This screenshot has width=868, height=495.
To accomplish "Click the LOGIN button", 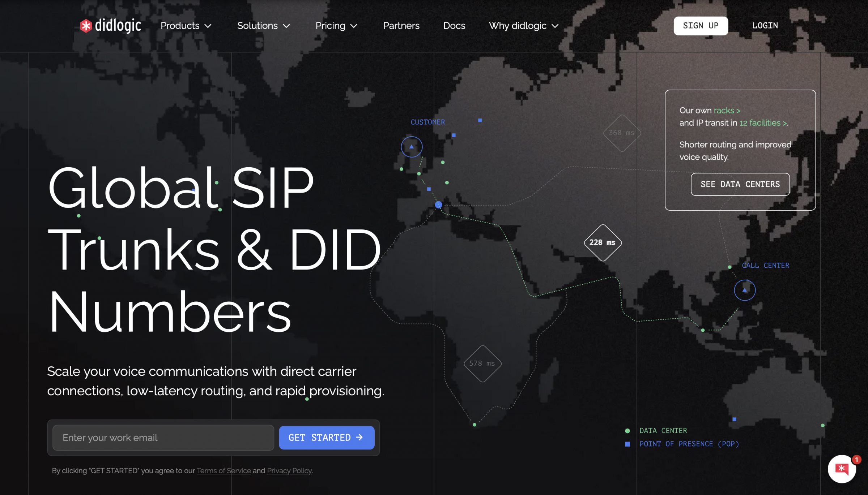I will [x=765, y=26].
